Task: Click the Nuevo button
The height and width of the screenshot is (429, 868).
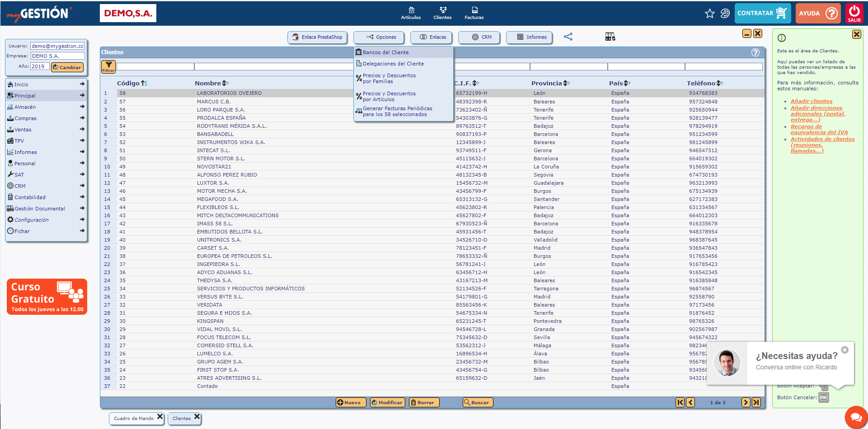Action: (351, 402)
